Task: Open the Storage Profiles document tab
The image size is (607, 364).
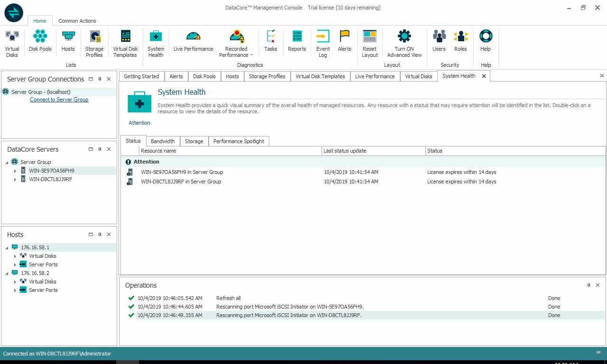Action: click(x=267, y=76)
